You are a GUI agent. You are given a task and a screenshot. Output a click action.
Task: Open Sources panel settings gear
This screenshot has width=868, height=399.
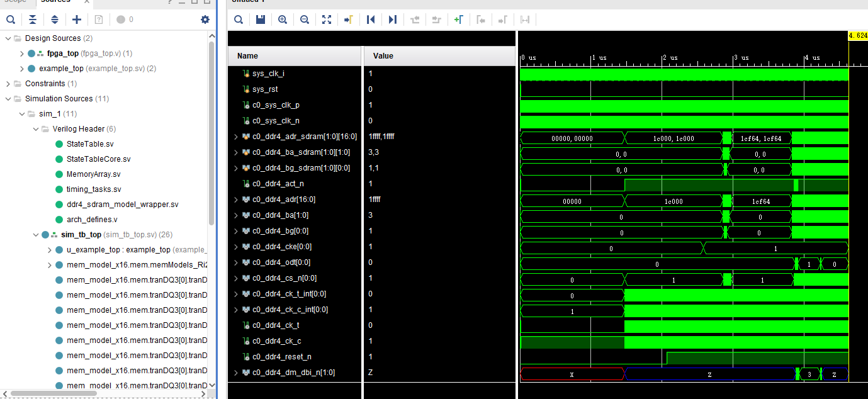point(205,20)
